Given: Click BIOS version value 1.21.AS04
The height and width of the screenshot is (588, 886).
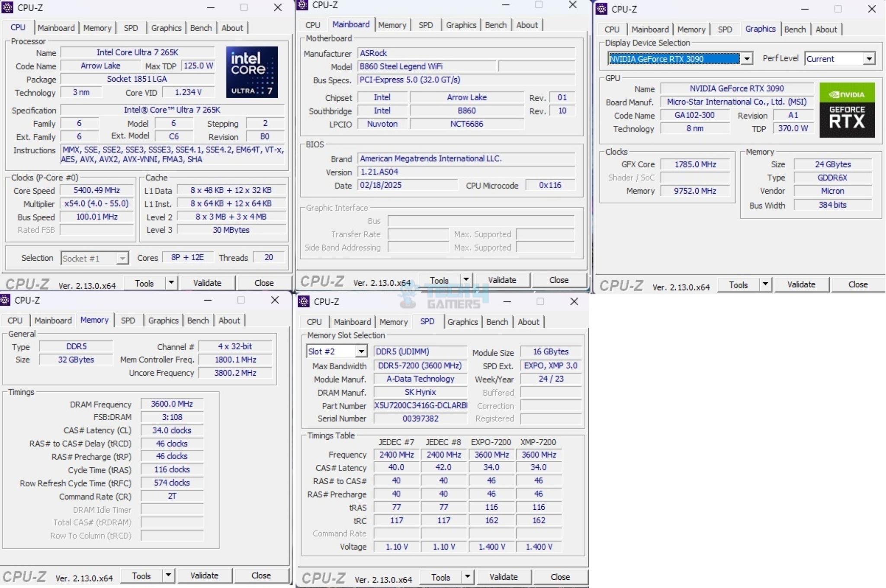Looking at the screenshot, I should pyautogui.click(x=466, y=172).
